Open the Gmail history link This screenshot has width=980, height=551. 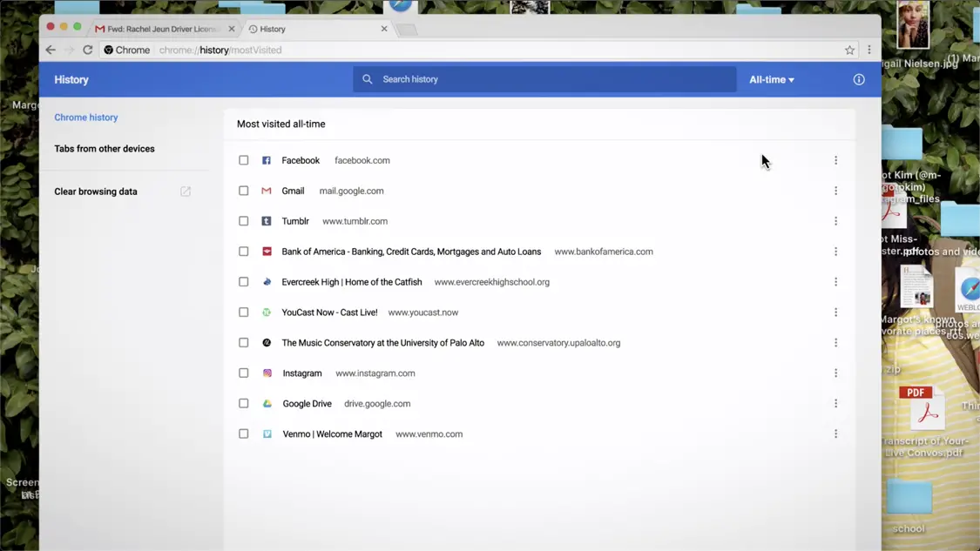click(x=293, y=191)
